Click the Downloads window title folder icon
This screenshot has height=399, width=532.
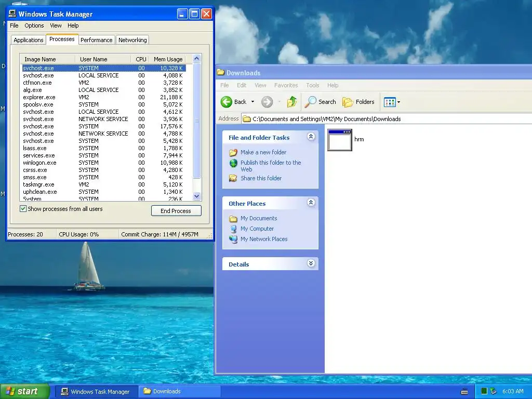[x=221, y=72]
